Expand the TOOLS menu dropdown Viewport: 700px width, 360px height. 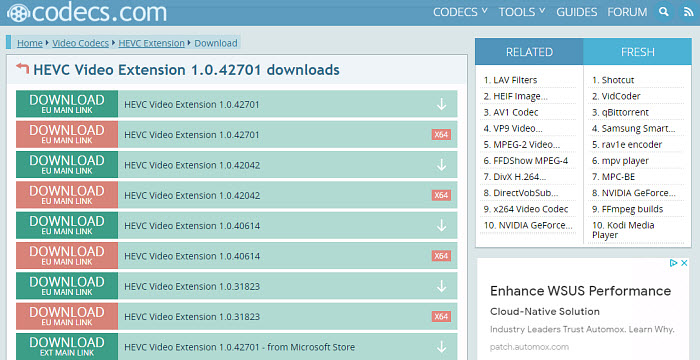click(522, 12)
